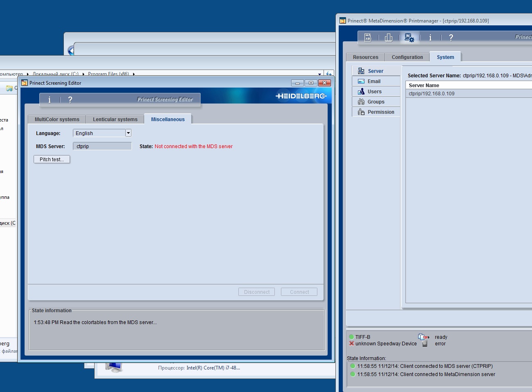Click help question mark in Screening Editor

coord(70,99)
